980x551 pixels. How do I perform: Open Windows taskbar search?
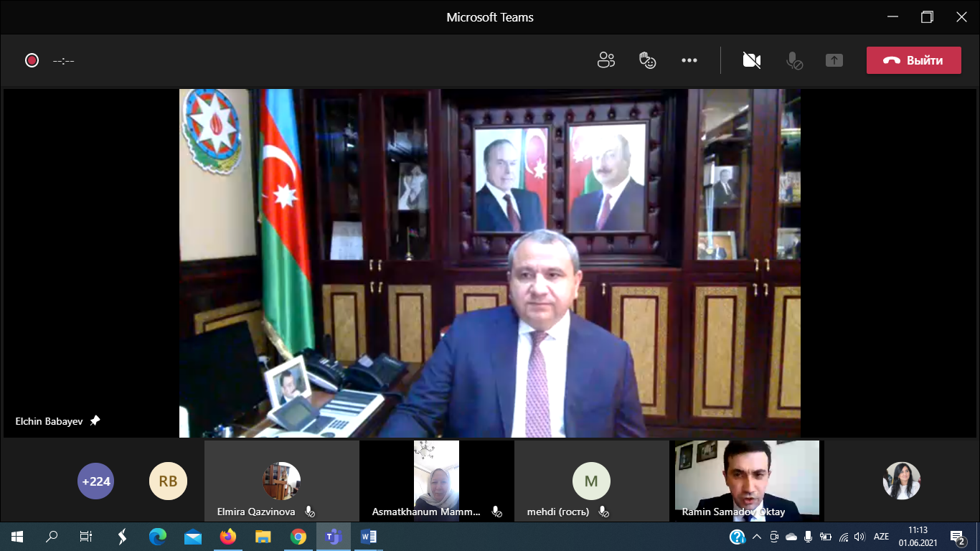pos(52,537)
